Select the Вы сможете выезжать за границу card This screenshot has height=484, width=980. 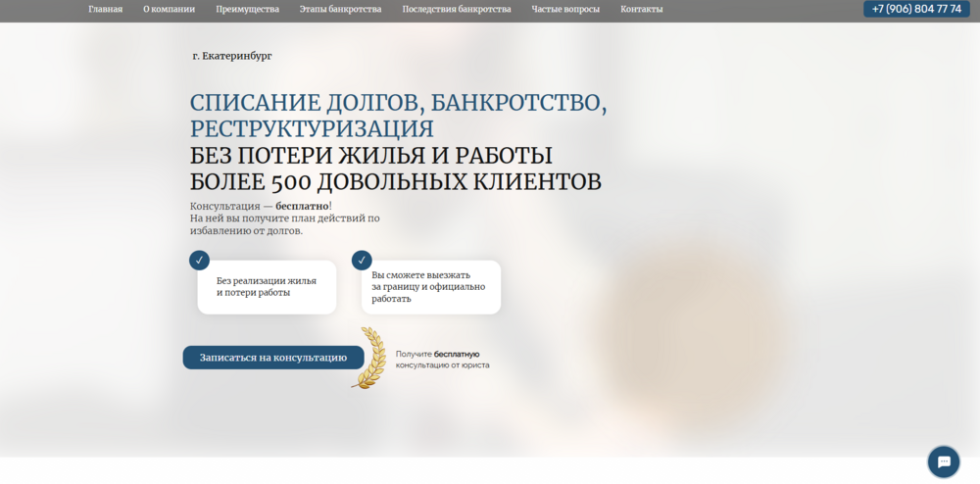427,287
